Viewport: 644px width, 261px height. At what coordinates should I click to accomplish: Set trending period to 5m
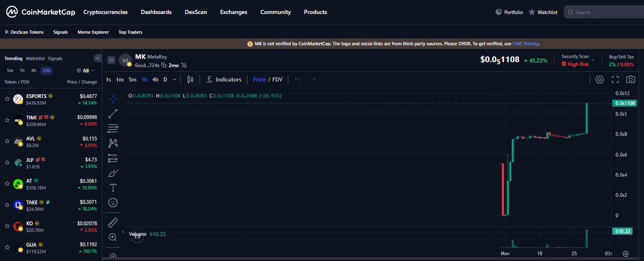[x=10, y=70]
